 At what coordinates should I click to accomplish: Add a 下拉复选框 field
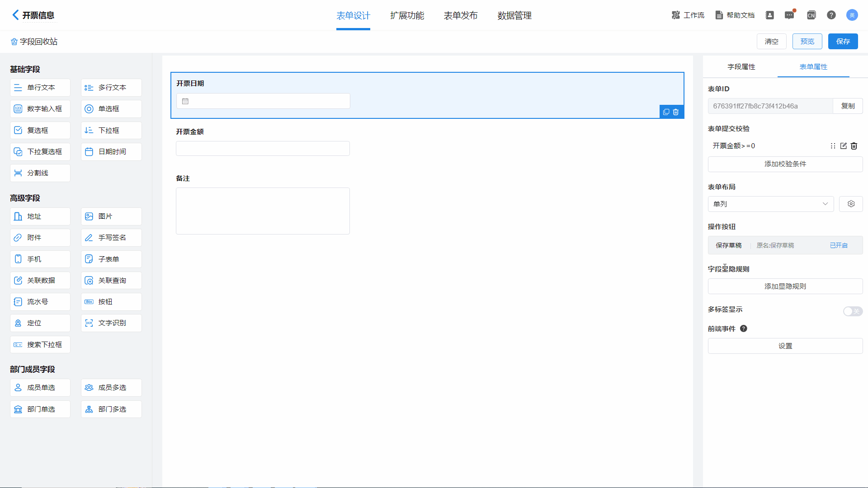40,152
